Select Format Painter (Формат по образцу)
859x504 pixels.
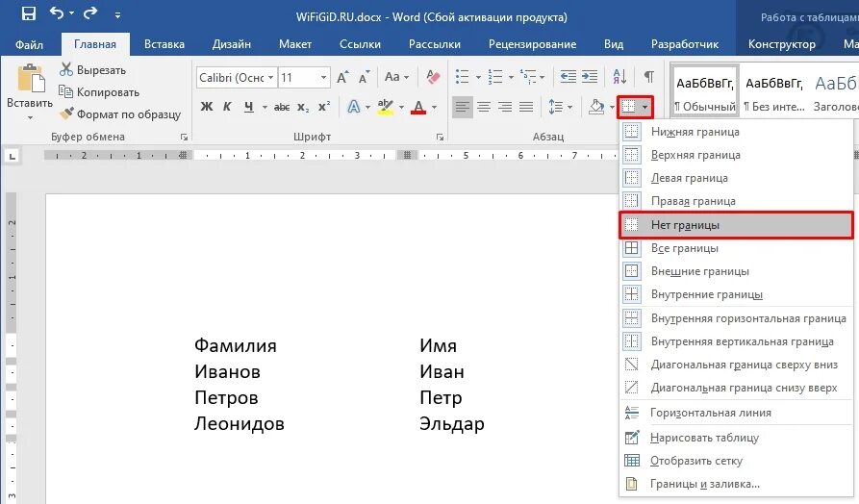tap(120, 113)
